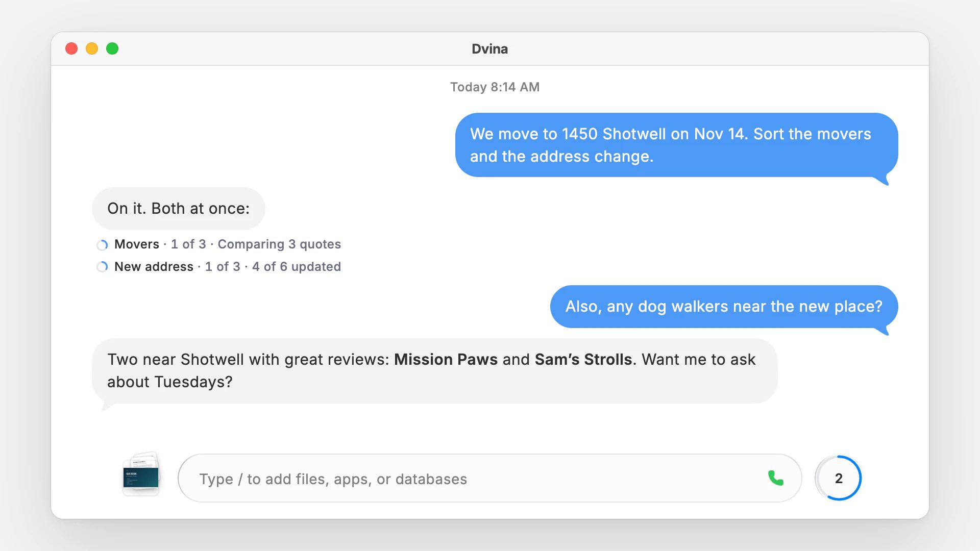This screenshot has height=551, width=980.
Task: Open the Movers progress row
Action: [218, 244]
